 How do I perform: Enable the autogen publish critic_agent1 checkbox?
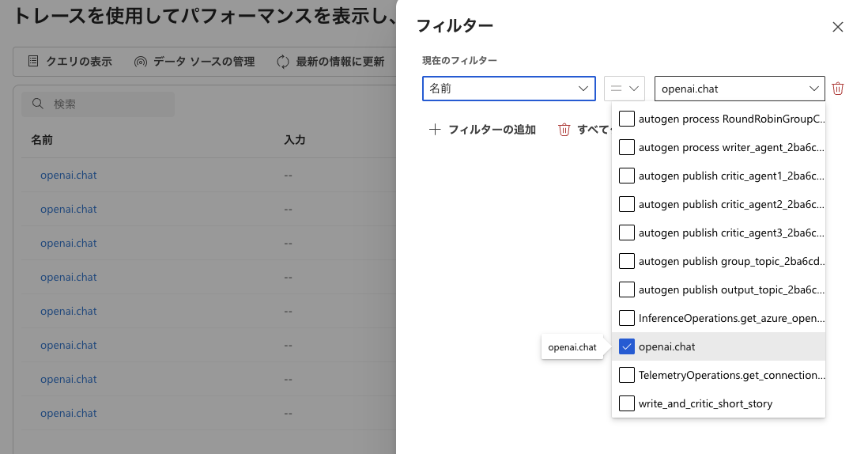627,176
